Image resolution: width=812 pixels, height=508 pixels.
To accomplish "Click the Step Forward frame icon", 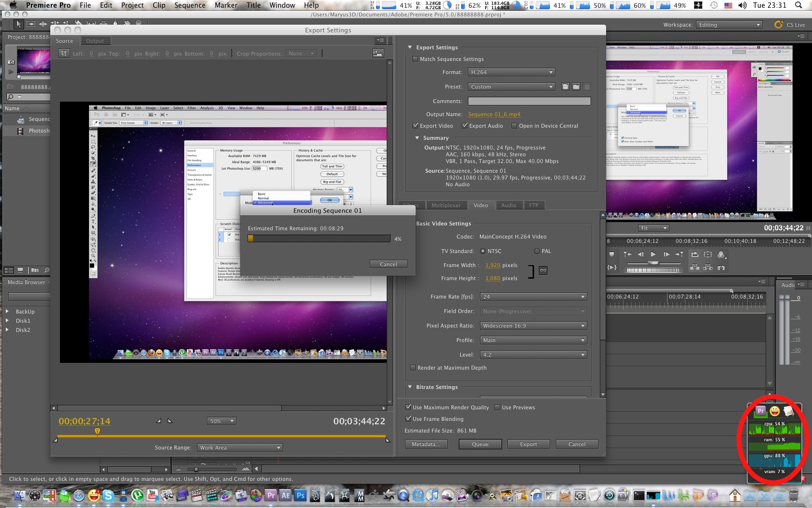I will click(x=666, y=254).
